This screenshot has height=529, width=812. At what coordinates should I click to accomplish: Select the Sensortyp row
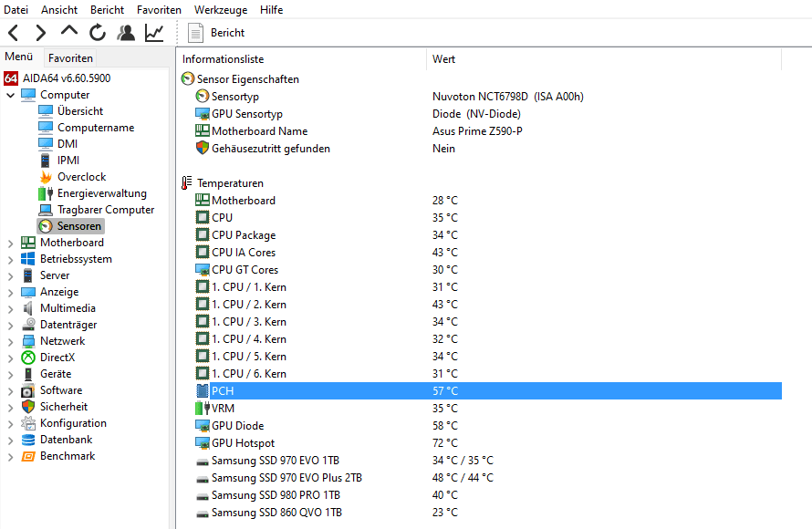click(x=481, y=97)
